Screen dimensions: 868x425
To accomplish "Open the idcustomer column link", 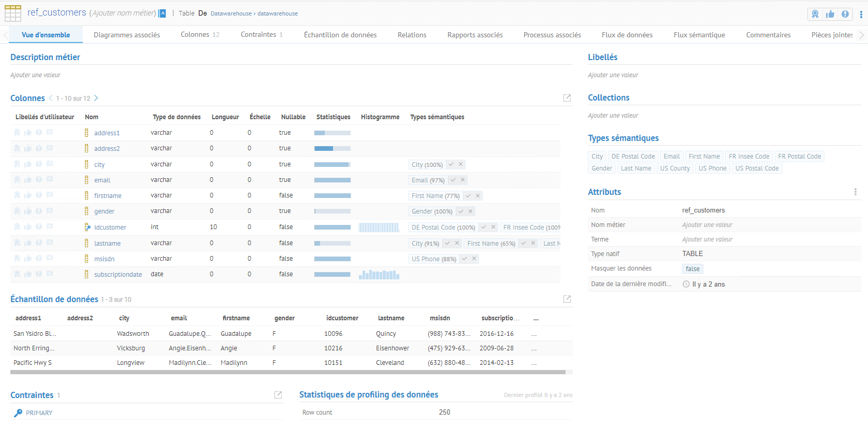I will pos(110,228).
